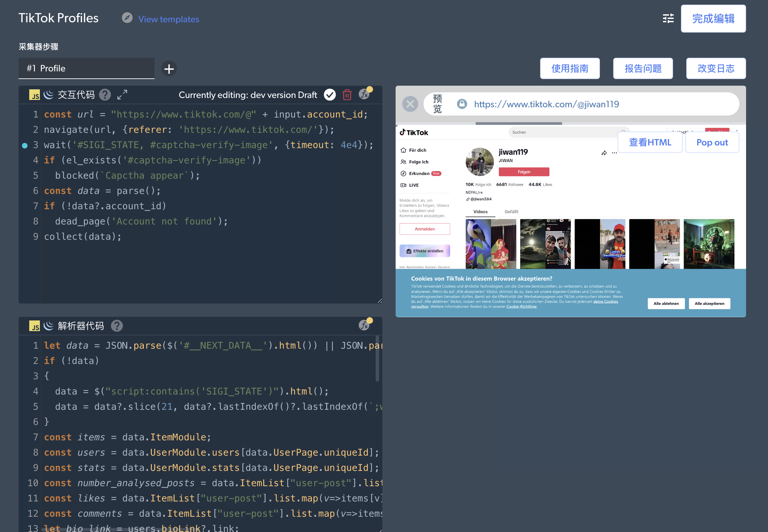Viewport: 768px width, 532px height.
Task: Click the JS icon in 交互代码 header
Action: pos(34,95)
